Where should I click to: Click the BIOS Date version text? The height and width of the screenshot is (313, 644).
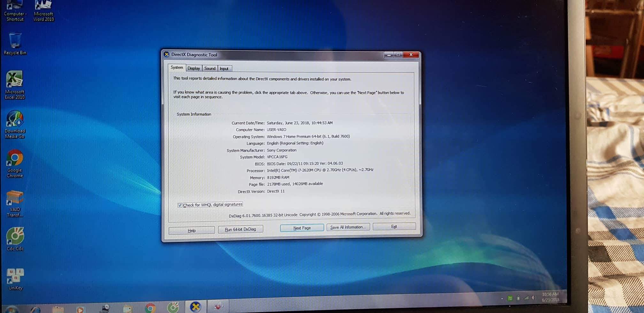(x=305, y=164)
